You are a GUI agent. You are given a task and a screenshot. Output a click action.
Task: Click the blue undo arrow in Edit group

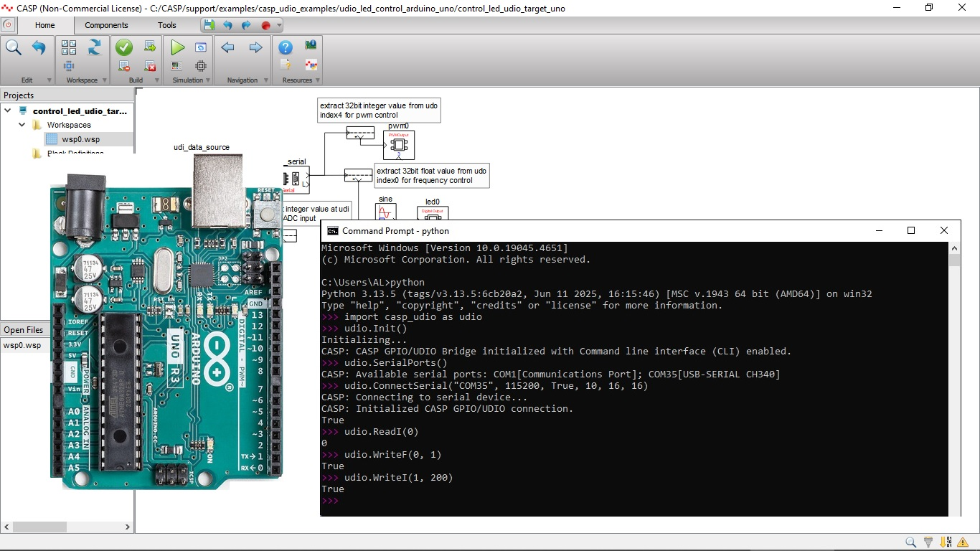click(x=39, y=47)
